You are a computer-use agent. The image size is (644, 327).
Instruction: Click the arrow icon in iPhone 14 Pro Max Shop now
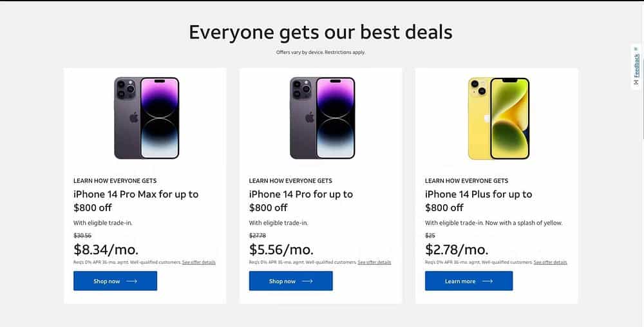coord(131,281)
